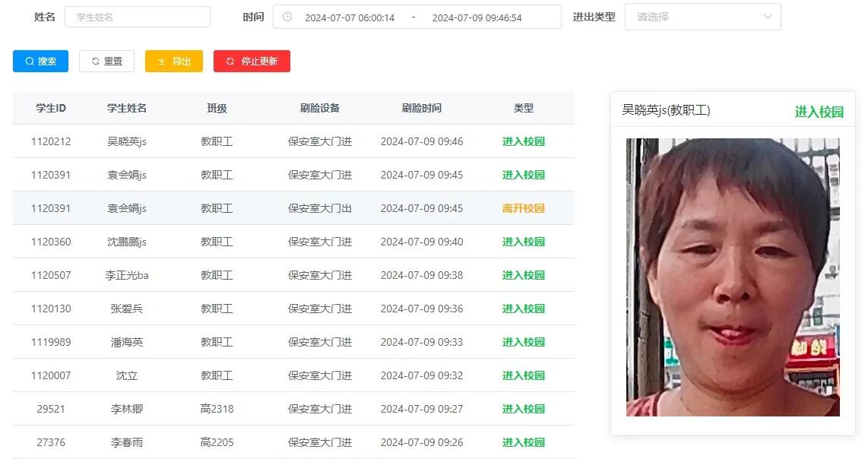
Task: Click the 类型 column header
Action: 523,108
